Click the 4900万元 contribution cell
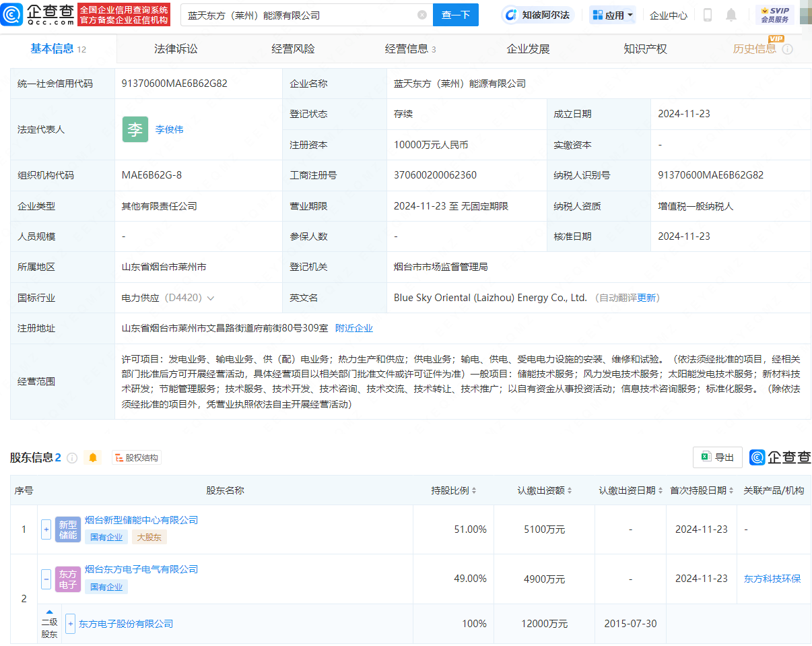This screenshot has height=646, width=812. coord(543,579)
